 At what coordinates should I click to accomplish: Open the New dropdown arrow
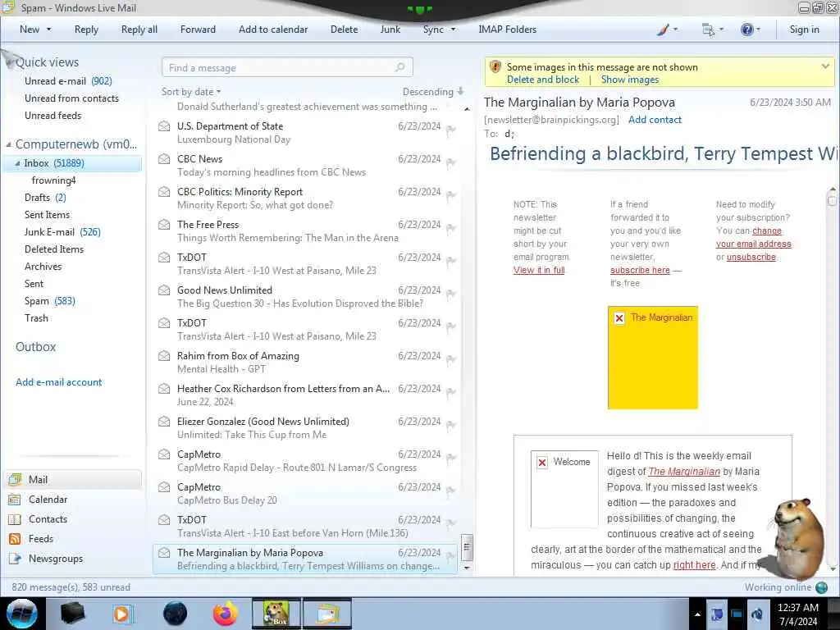click(x=48, y=30)
